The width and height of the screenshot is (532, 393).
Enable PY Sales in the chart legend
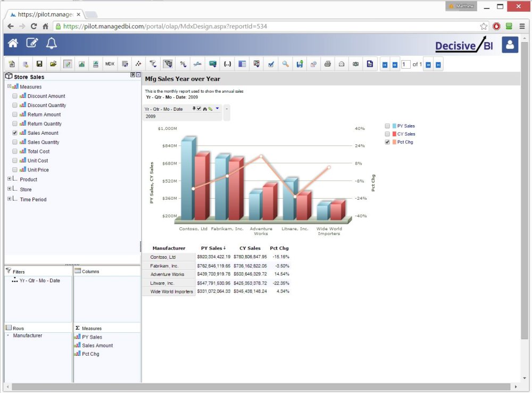388,126
